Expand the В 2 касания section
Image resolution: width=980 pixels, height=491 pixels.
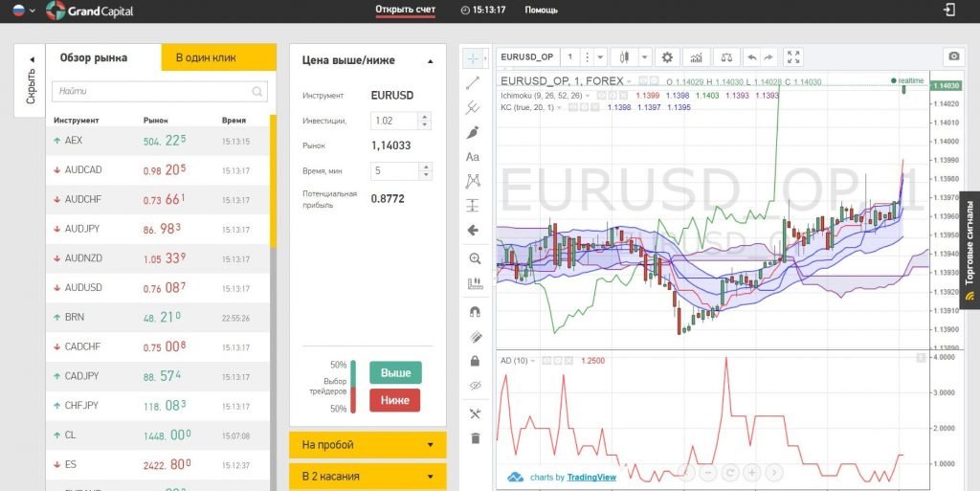point(367,476)
